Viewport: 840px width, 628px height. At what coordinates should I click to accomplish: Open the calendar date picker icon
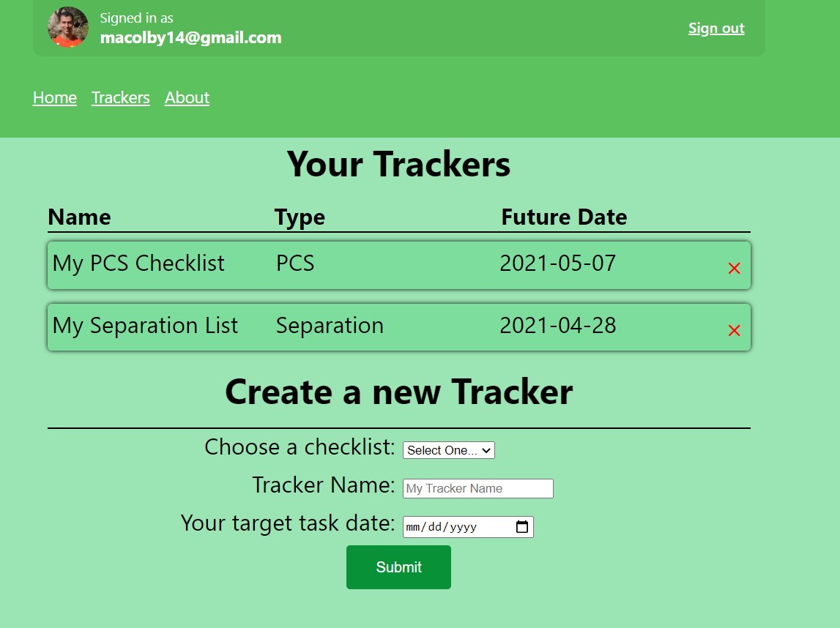click(x=521, y=526)
